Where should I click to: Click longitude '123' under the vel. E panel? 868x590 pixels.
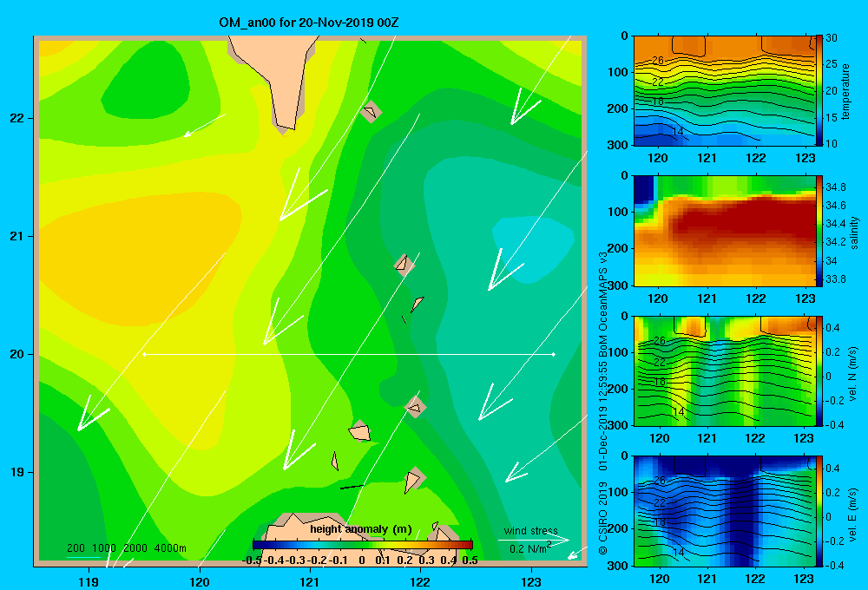click(x=805, y=579)
